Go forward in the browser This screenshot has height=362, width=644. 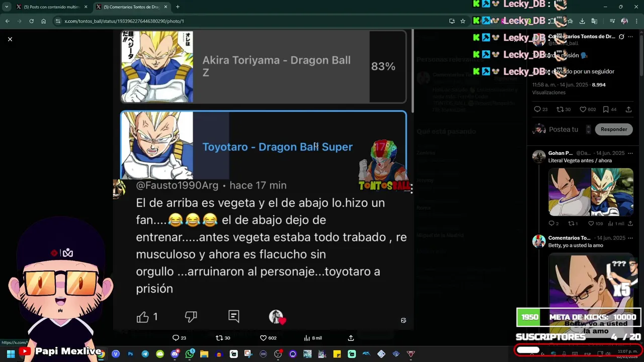pyautogui.click(x=19, y=21)
